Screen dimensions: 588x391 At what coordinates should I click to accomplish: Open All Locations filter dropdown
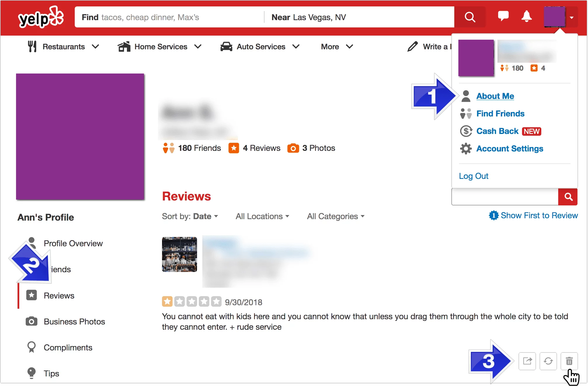[x=262, y=216]
